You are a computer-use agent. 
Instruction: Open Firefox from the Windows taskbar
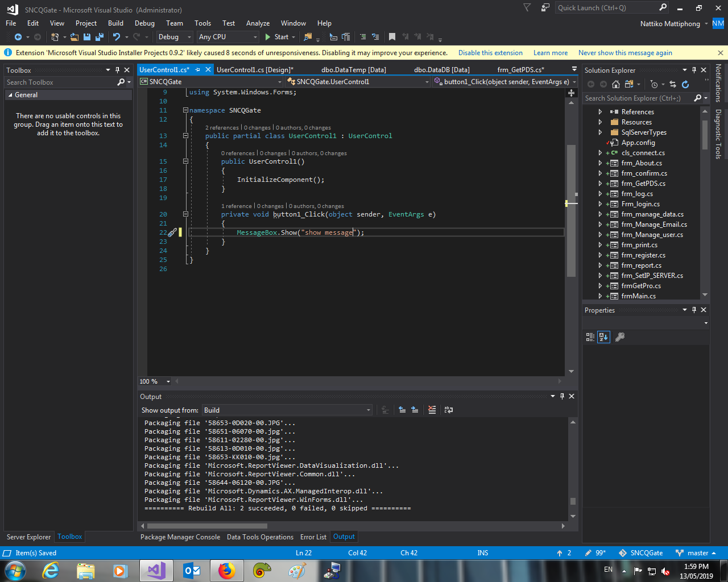tap(226, 570)
